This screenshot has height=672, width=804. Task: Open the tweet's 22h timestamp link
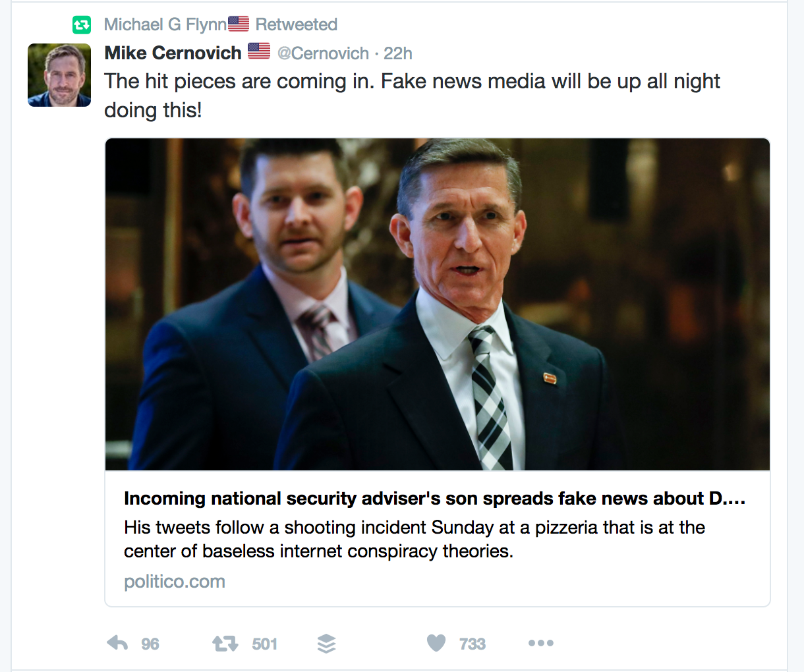[398, 53]
